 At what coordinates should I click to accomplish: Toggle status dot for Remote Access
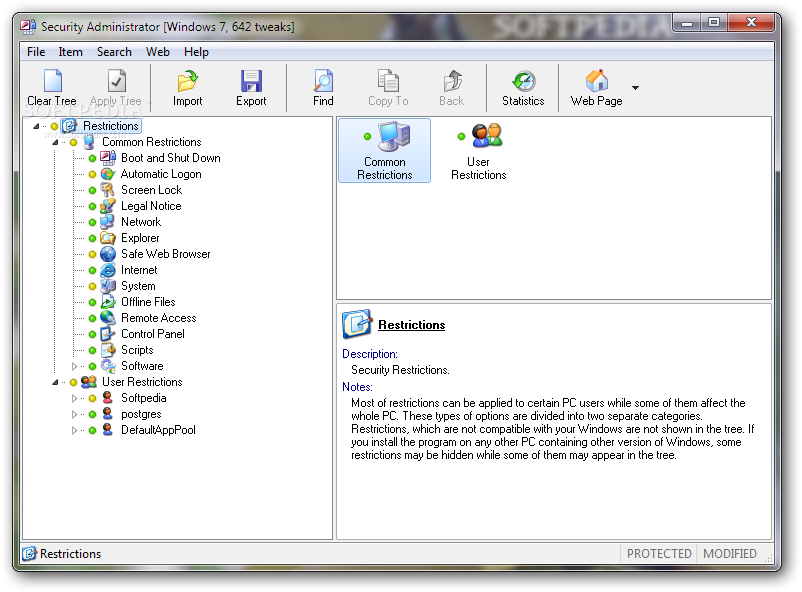[x=93, y=318]
